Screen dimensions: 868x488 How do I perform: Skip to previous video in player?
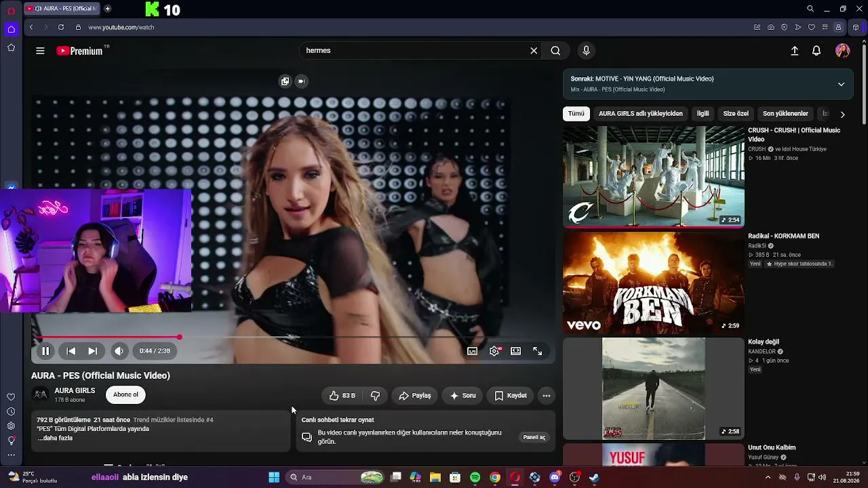point(71,351)
